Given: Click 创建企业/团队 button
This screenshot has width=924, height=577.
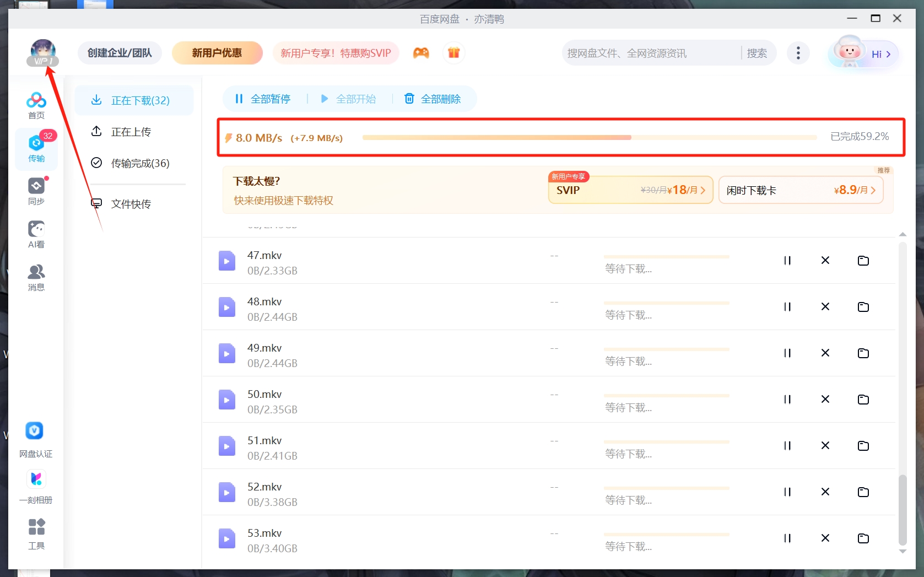Looking at the screenshot, I should [120, 53].
